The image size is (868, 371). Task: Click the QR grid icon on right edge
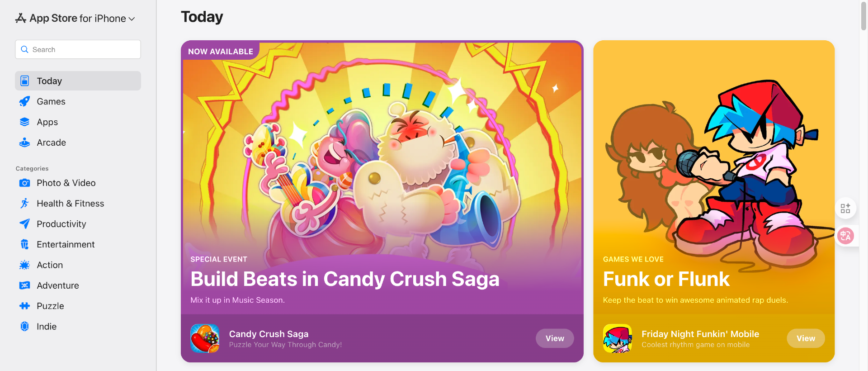[845, 209]
